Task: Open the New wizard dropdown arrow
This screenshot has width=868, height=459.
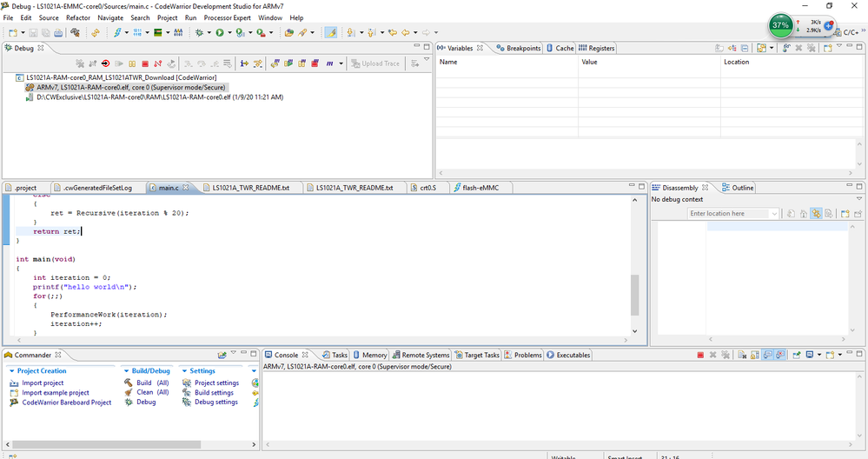Action: (23, 33)
